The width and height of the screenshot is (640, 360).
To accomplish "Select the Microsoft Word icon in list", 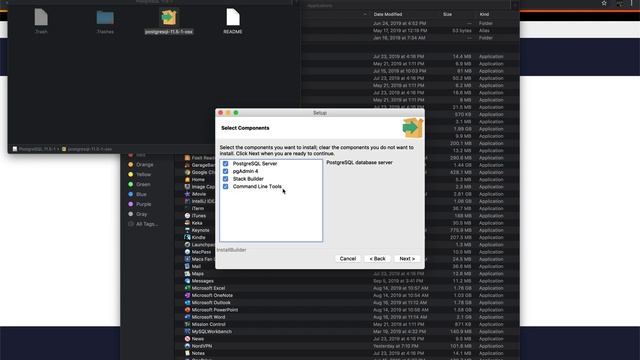I will click(x=187, y=317).
